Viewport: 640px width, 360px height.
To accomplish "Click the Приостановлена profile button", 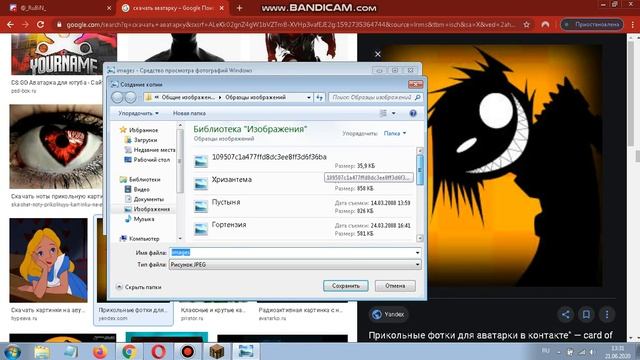I will 592,25.
